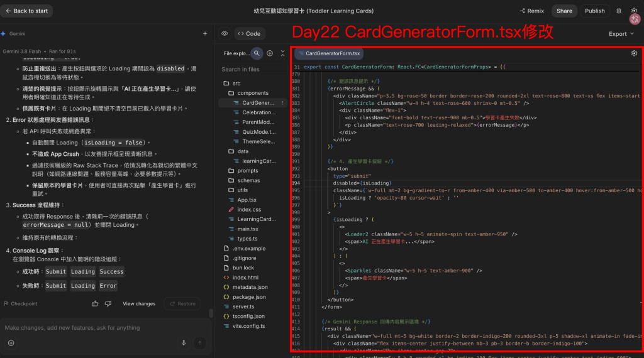Click the Restore button
Screen dimensions: 644x358
(182, 304)
